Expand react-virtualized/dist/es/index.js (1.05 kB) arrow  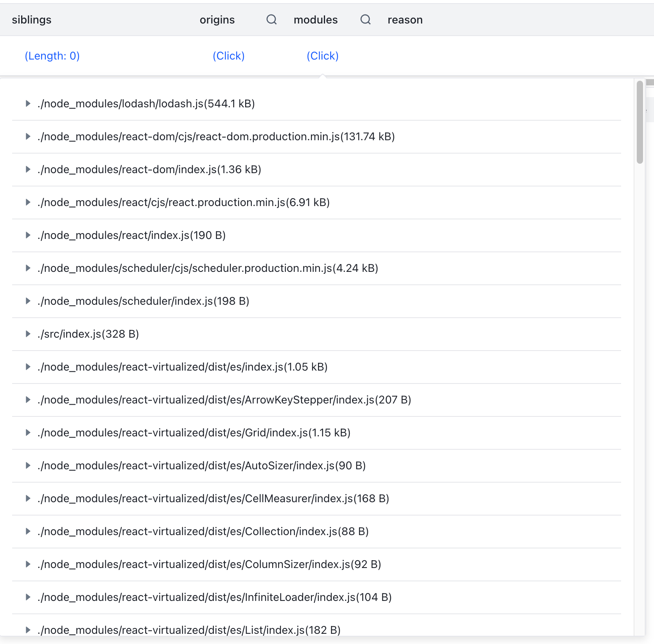[28, 367]
